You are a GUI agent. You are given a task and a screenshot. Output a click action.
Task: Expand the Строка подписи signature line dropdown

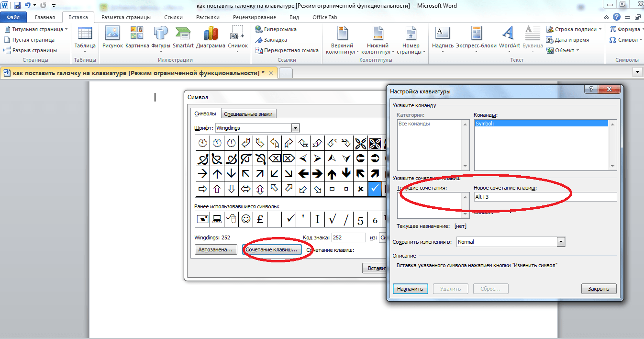601,29
